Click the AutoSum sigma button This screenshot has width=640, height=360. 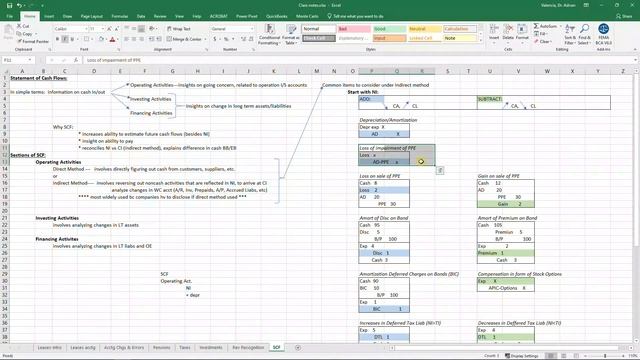coord(545,26)
